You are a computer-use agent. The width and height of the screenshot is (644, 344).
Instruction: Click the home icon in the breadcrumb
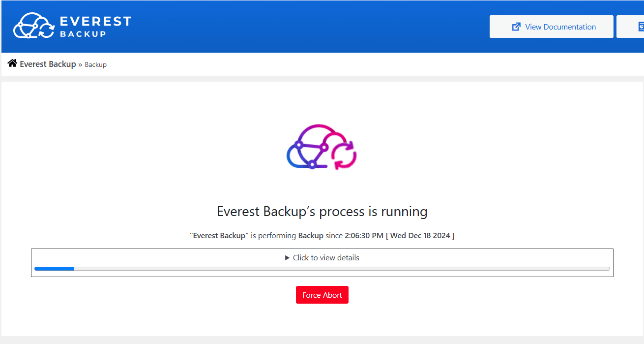click(12, 63)
